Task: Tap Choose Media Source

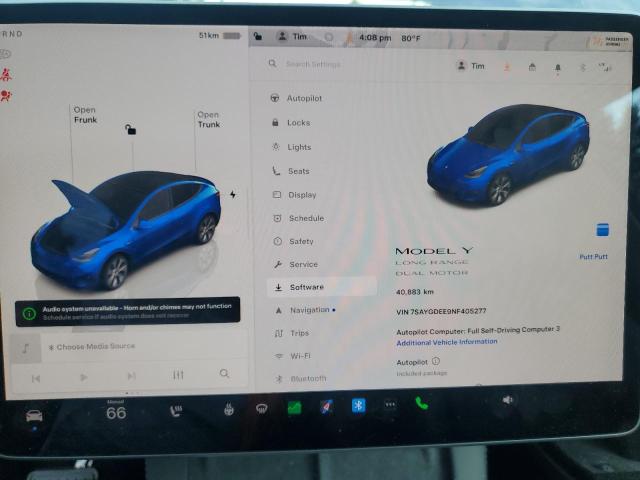Action: [92, 347]
